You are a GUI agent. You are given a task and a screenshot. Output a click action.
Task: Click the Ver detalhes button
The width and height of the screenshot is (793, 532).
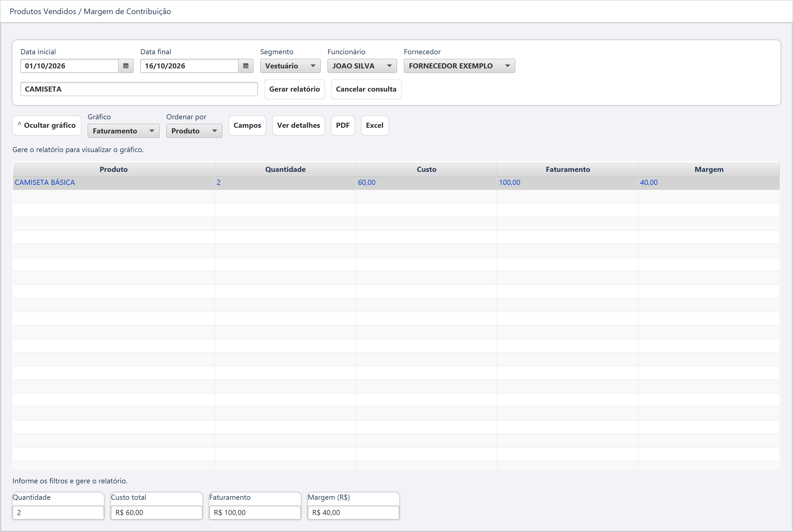tap(299, 126)
